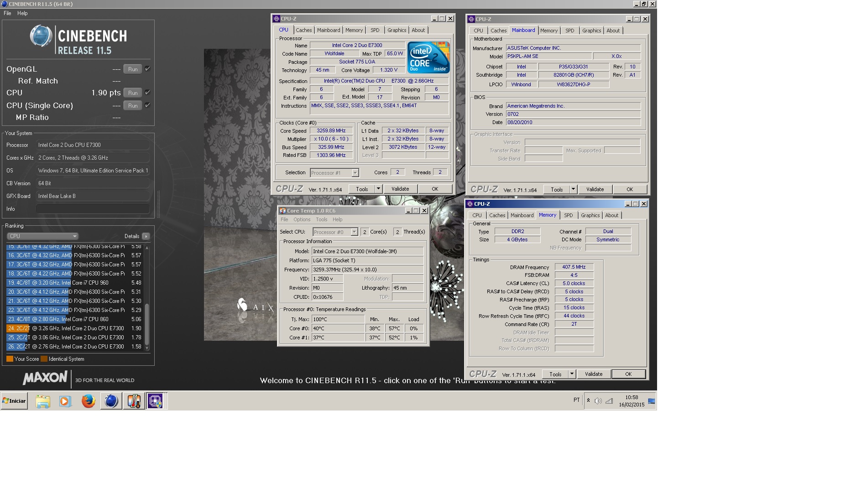This screenshot has width=851, height=504.
Task: Open Tools dropdown arrow in CPU-Z Mainboard window
Action: 573,189
